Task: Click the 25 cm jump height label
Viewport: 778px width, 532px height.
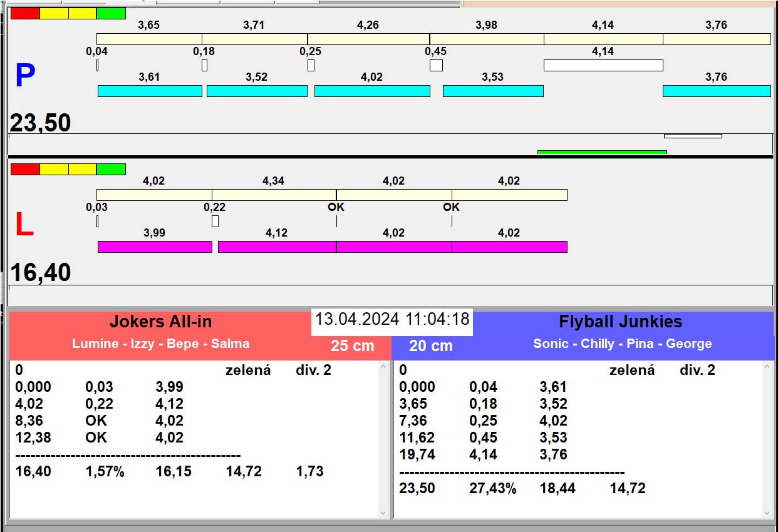Action: 353,345
